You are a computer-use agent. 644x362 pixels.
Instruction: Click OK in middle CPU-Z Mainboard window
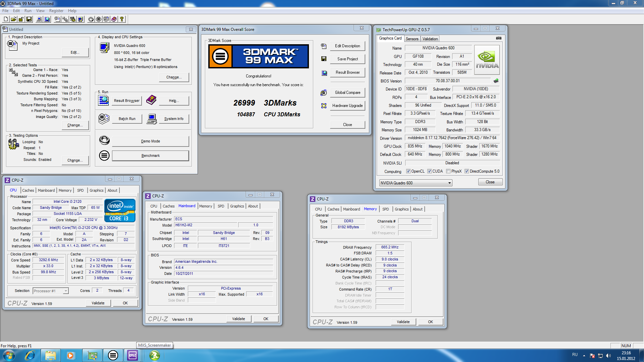266,319
